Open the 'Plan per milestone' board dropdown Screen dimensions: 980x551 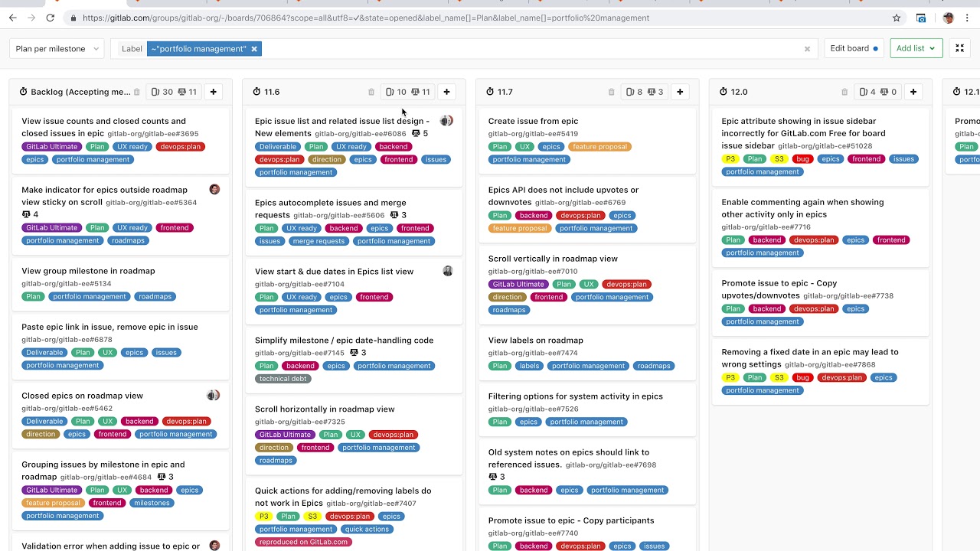57,49
